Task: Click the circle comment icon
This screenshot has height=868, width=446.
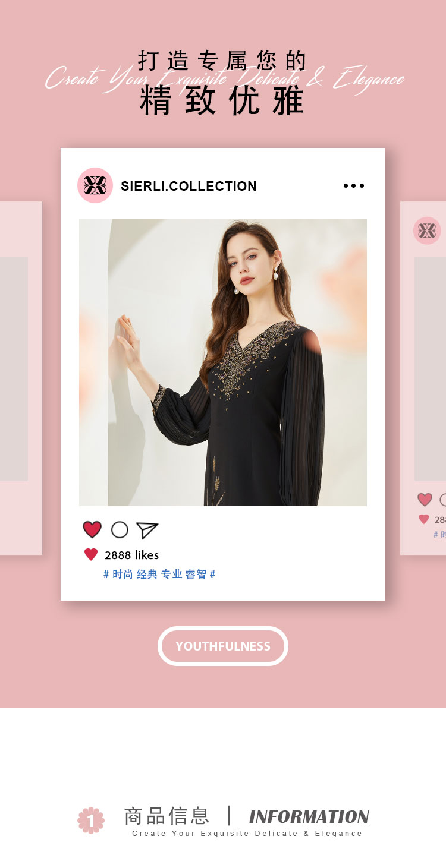Action: click(x=120, y=529)
